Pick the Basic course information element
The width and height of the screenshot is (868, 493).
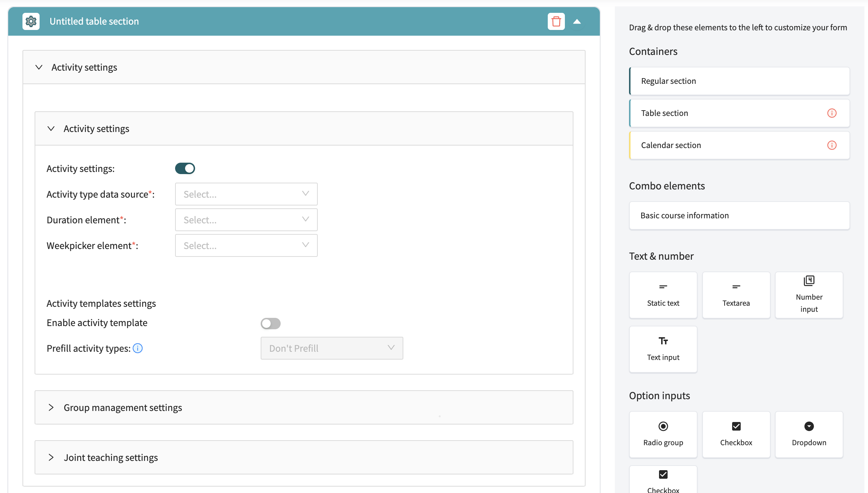(x=740, y=215)
